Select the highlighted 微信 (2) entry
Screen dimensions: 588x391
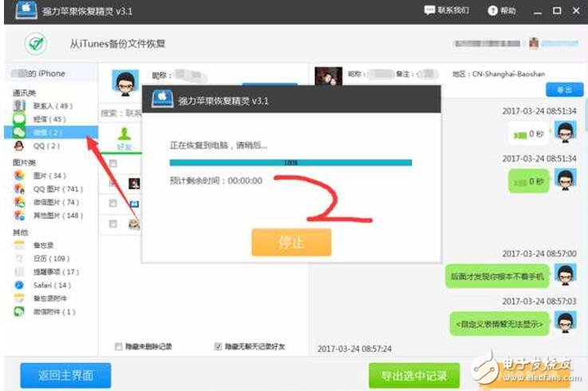(x=51, y=132)
